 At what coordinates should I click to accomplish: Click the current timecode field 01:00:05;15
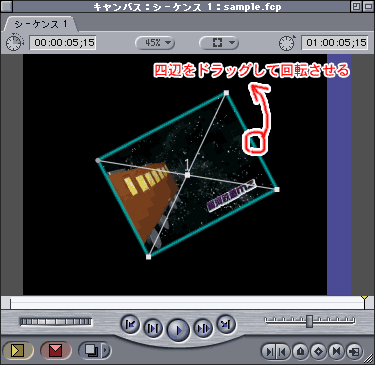[x=335, y=43]
